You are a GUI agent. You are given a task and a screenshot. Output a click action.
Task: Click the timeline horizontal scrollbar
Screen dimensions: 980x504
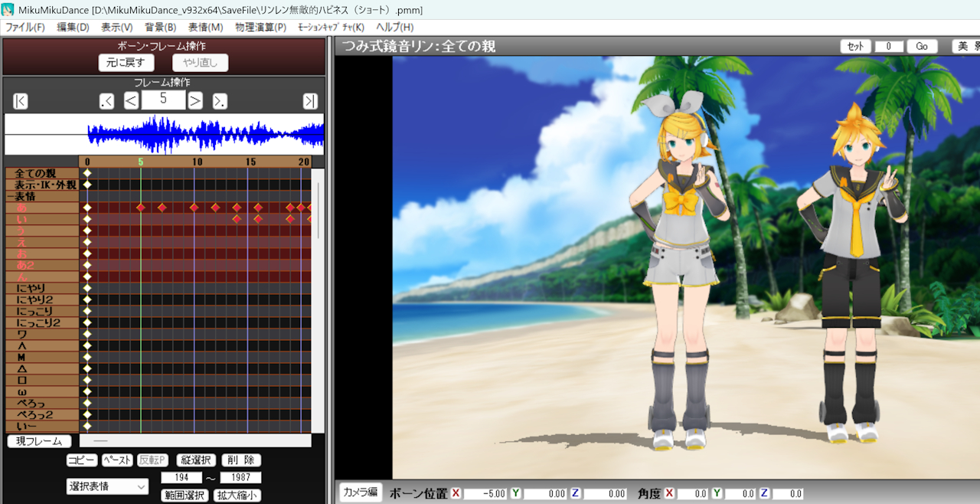(x=195, y=440)
